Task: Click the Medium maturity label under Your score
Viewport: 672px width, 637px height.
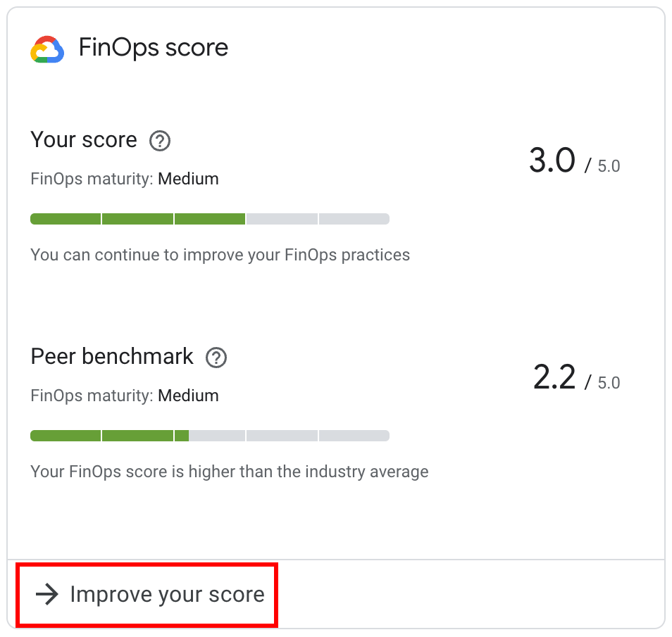Action: (188, 179)
